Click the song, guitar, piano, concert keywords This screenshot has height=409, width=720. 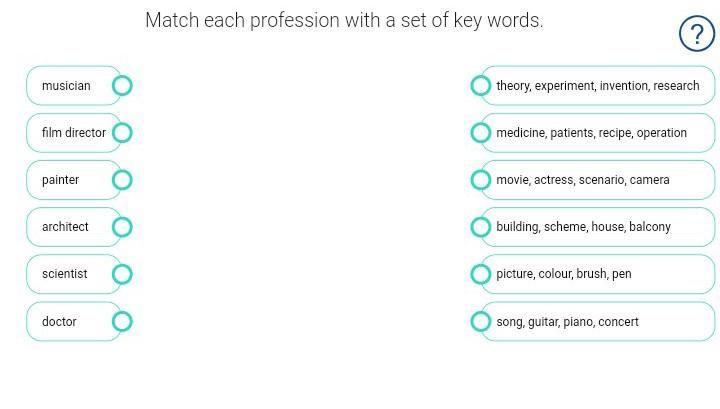567,322
